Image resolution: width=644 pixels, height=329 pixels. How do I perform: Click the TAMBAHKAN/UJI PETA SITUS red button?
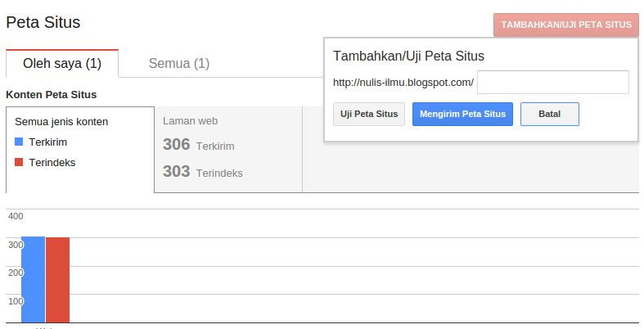[565, 25]
